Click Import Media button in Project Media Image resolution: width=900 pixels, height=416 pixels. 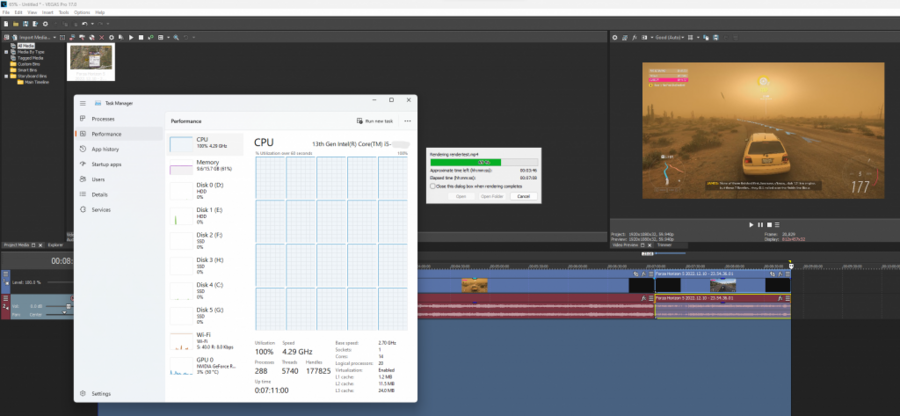coord(30,37)
